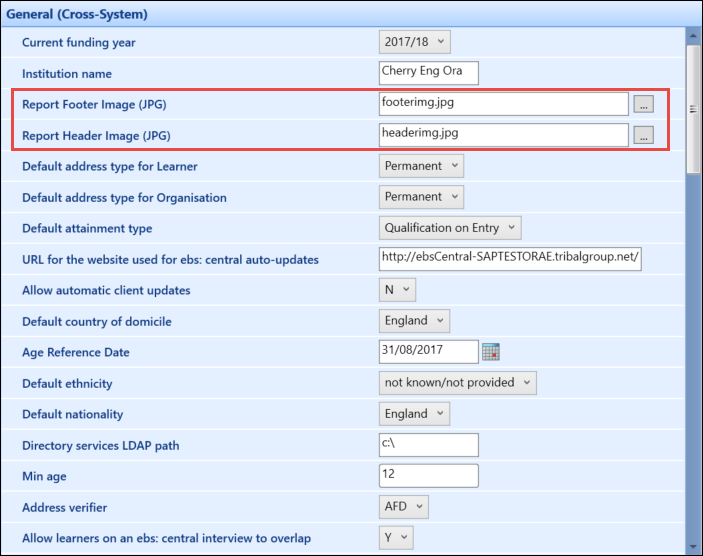Open the Age Reference Date calendar picker
Screen dimensions: 703x556
pos(491,352)
